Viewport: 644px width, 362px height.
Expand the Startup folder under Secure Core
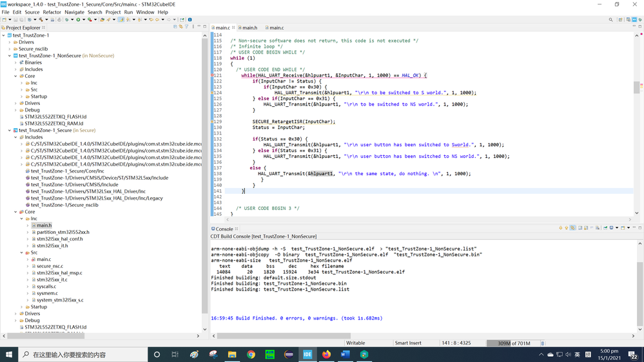22,307
